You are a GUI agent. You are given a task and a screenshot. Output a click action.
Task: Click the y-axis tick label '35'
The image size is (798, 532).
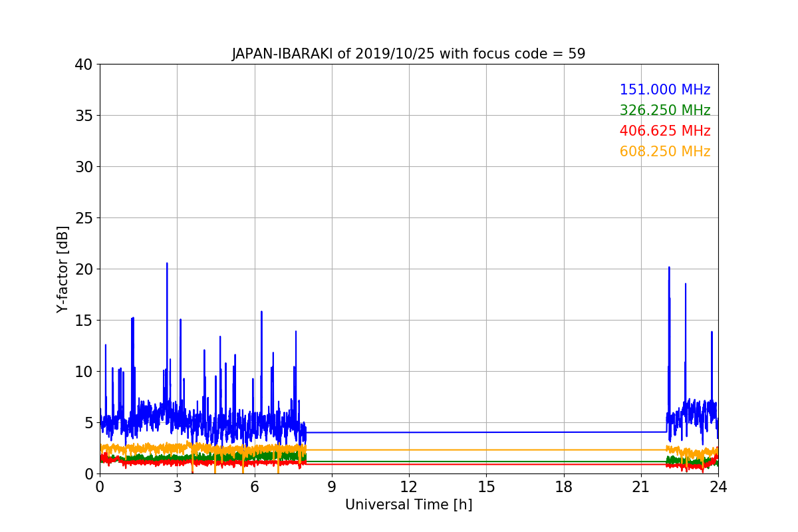[83, 116]
